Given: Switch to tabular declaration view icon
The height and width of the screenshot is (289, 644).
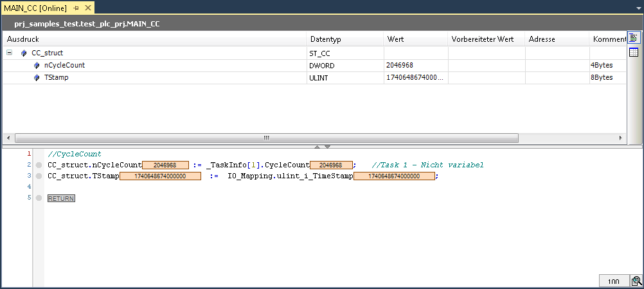Looking at the screenshot, I should point(634,52).
